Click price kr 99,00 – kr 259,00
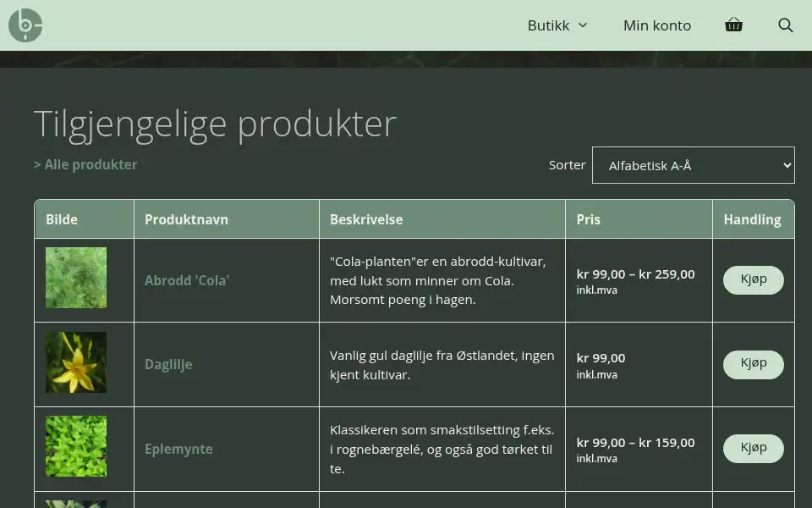Image resolution: width=812 pixels, height=508 pixels. (x=635, y=274)
